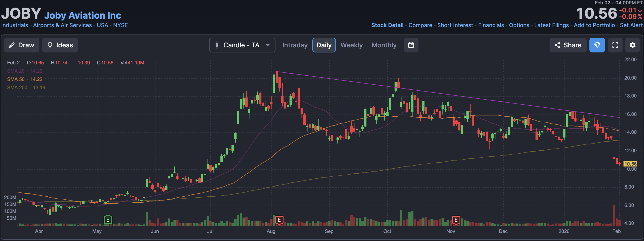This screenshot has height=241, width=644.
Task: Open the Draw tool
Action: pos(21,45)
